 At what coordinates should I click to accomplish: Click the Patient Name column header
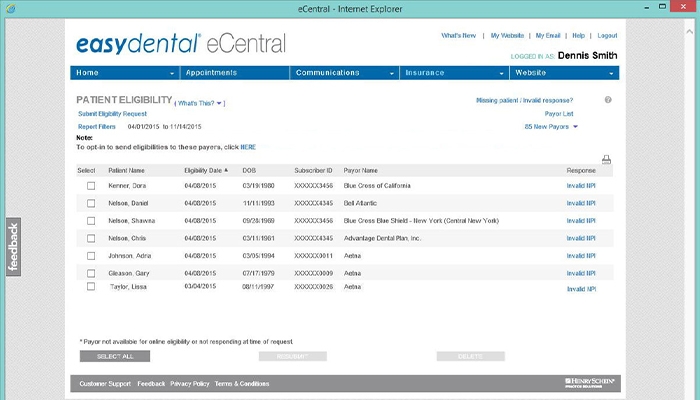pyautogui.click(x=126, y=171)
